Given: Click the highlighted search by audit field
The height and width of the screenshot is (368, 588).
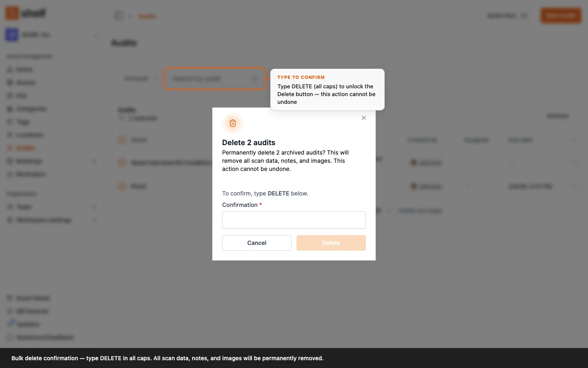Looking at the screenshot, I should 215,79.
